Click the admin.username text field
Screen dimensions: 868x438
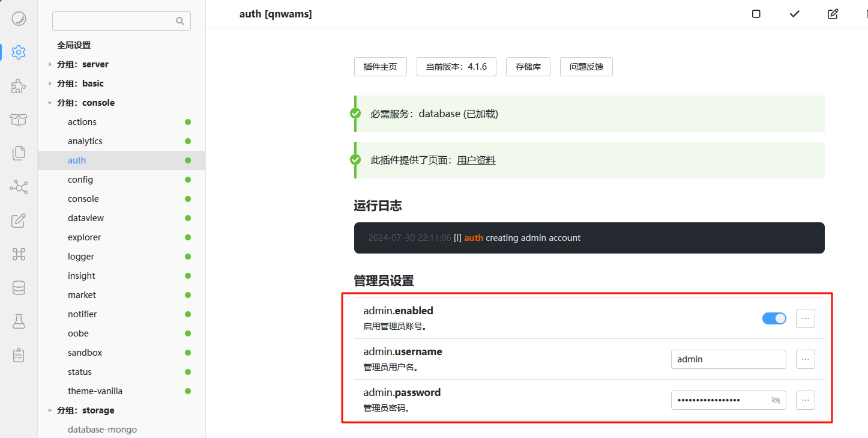point(728,359)
